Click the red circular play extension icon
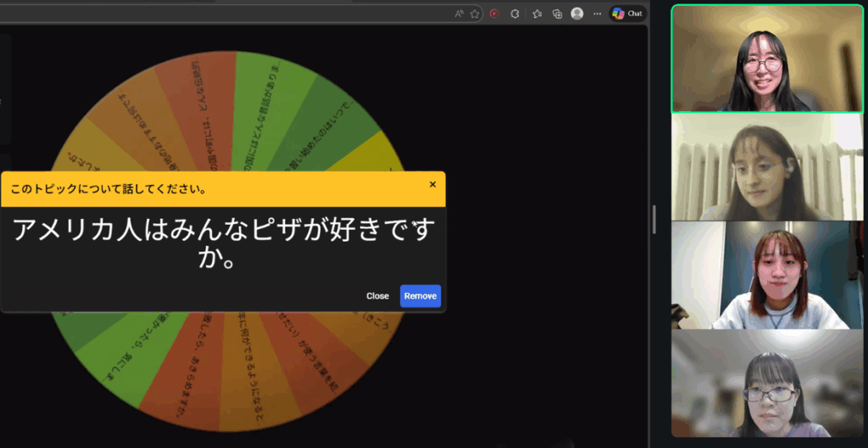This screenshot has width=868, height=448. coord(494,14)
